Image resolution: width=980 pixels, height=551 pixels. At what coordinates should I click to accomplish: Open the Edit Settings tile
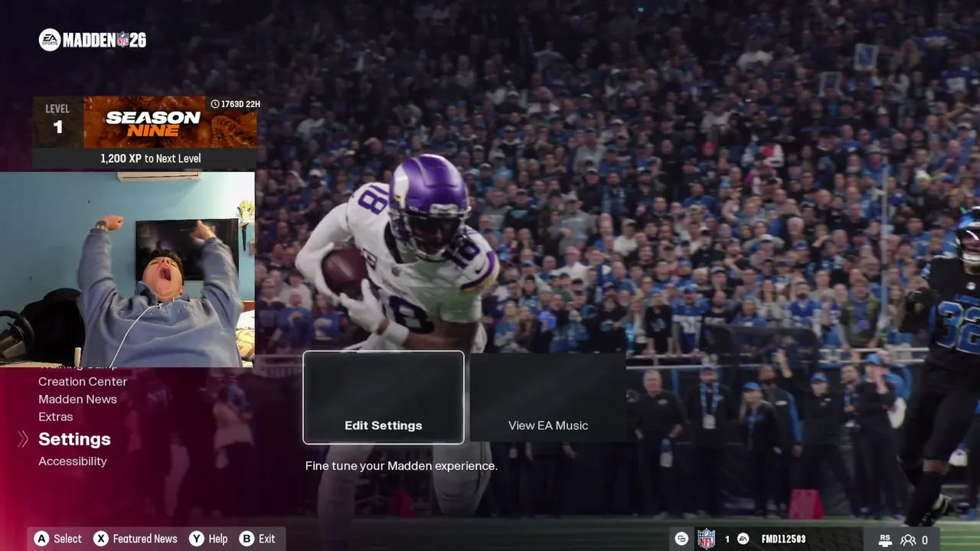(x=384, y=397)
